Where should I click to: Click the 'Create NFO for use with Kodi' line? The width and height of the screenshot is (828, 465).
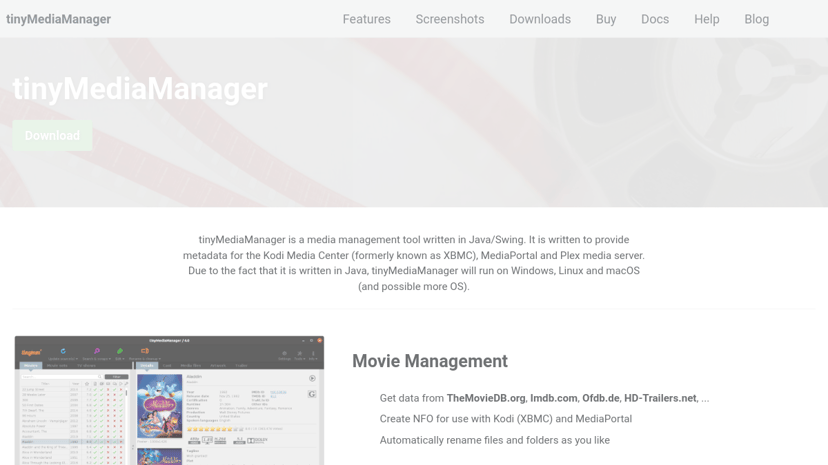(506, 419)
